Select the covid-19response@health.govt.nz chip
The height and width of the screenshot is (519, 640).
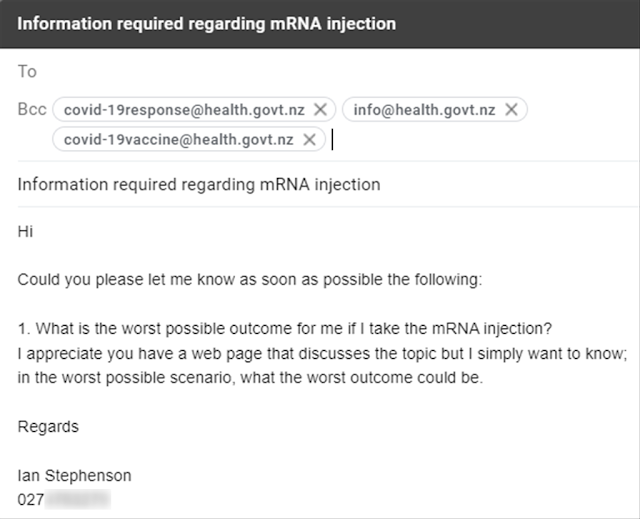click(x=184, y=110)
